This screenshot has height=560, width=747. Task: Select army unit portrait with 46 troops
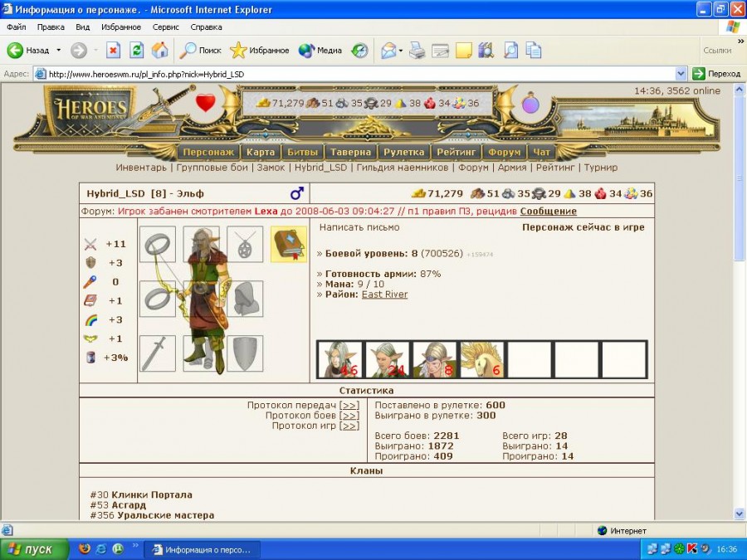[340, 360]
